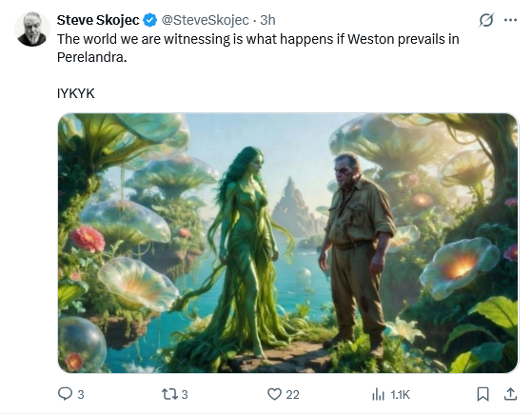
Task: Click the Grok explain-post icon
Action: click(x=486, y=20)
